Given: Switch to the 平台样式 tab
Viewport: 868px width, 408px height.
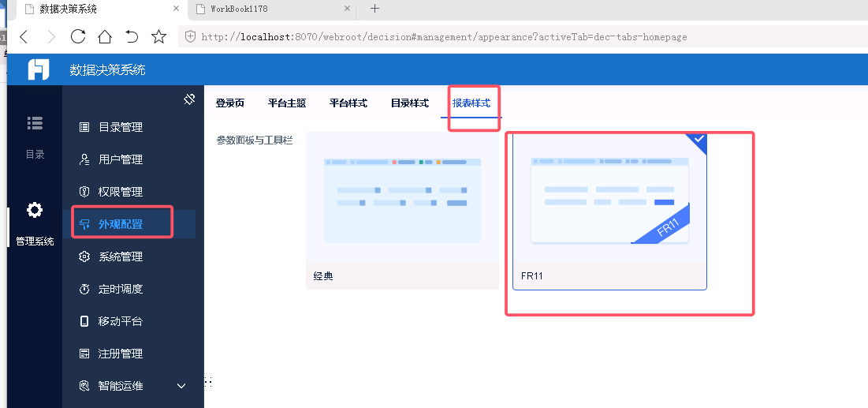Looking at the screenshot, I should pos(348,103).
